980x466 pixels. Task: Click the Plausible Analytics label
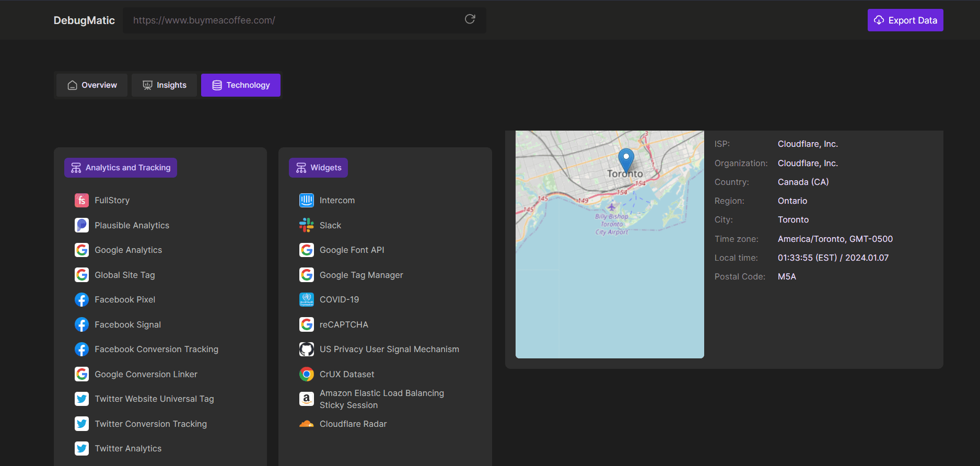132,225
